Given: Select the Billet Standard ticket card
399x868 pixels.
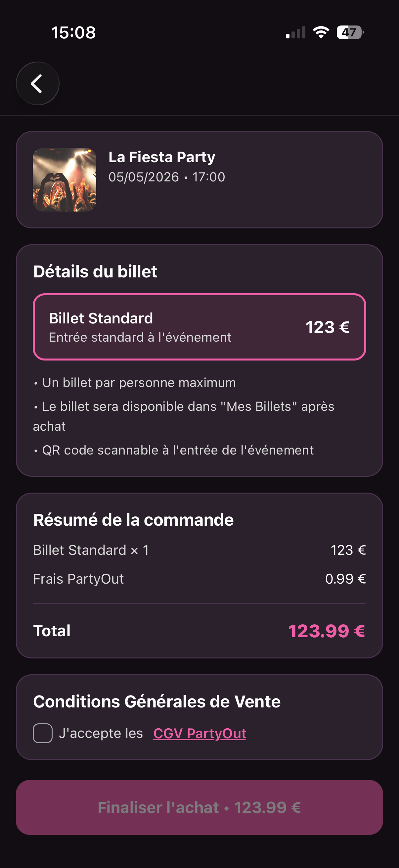Looking at the screenshot, I should point(199,327).
